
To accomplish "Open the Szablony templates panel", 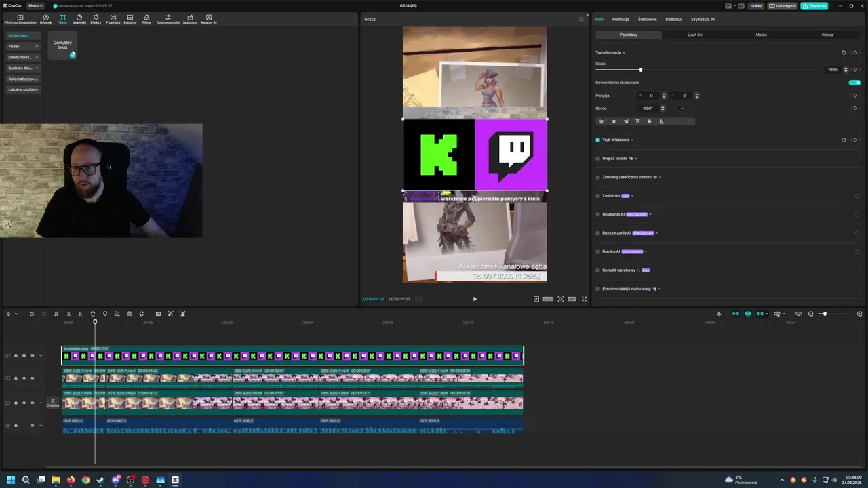I will 190,19.
